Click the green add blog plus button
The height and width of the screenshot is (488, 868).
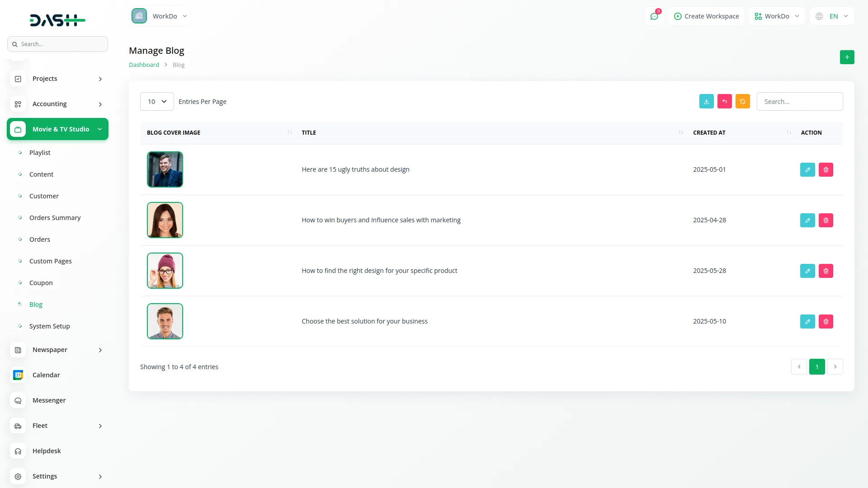(x=847, y=57)
